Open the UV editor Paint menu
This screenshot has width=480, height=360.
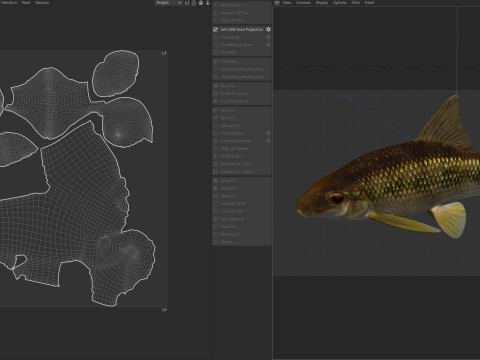point(26,3)
